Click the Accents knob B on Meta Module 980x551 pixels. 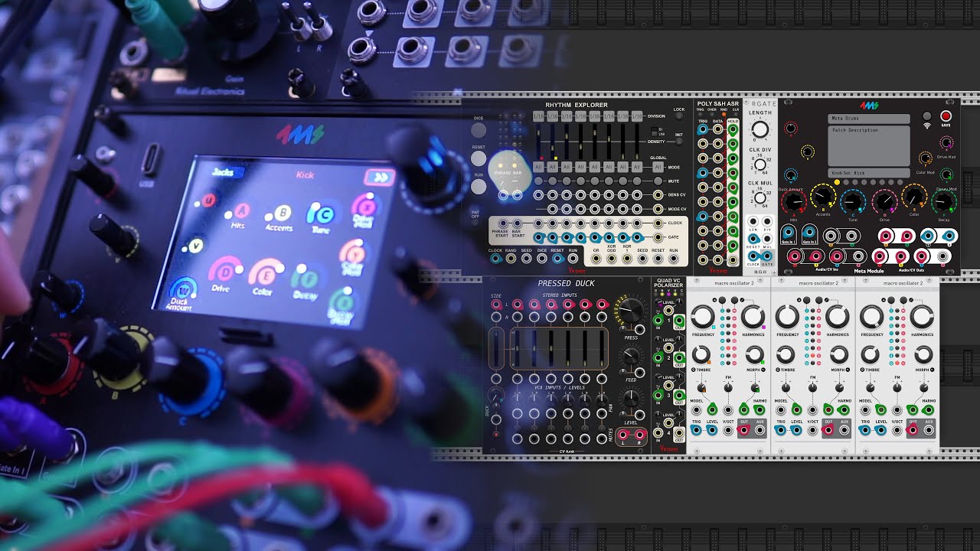[x=823, y=196]
